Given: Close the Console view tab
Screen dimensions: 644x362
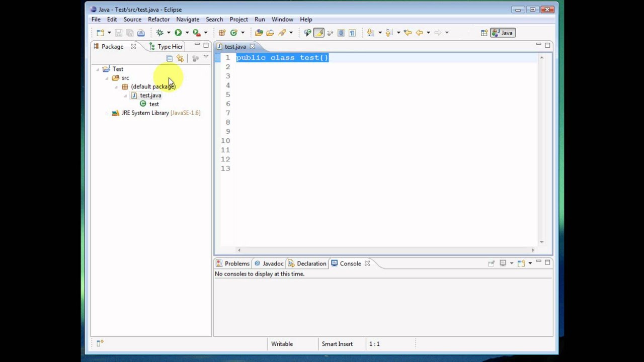Looking at the screenshot, I should coord(367,263).
